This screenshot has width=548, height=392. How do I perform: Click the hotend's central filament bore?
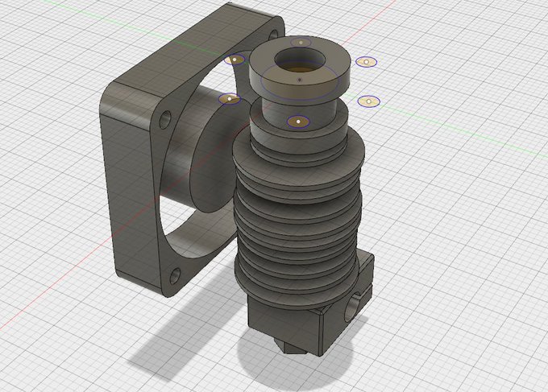pyautogui.click(x=300, y=61)
